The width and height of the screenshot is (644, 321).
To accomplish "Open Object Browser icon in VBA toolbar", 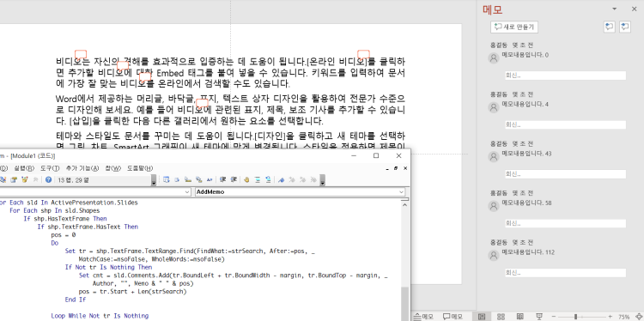I will [25, 179].
